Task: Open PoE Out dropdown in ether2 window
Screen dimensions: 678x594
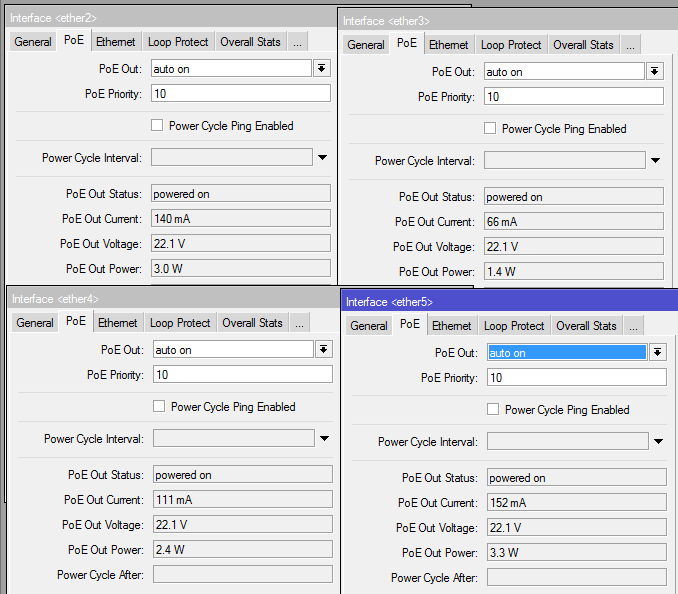Action: pyautogui.click(x=322, y=68)
